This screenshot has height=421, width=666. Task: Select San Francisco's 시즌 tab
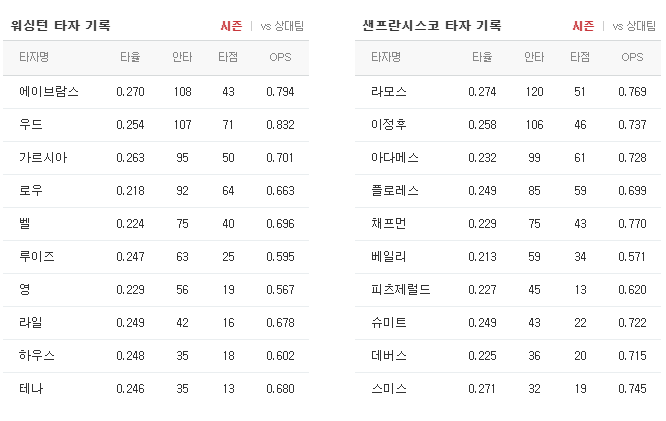click(583, 26)
